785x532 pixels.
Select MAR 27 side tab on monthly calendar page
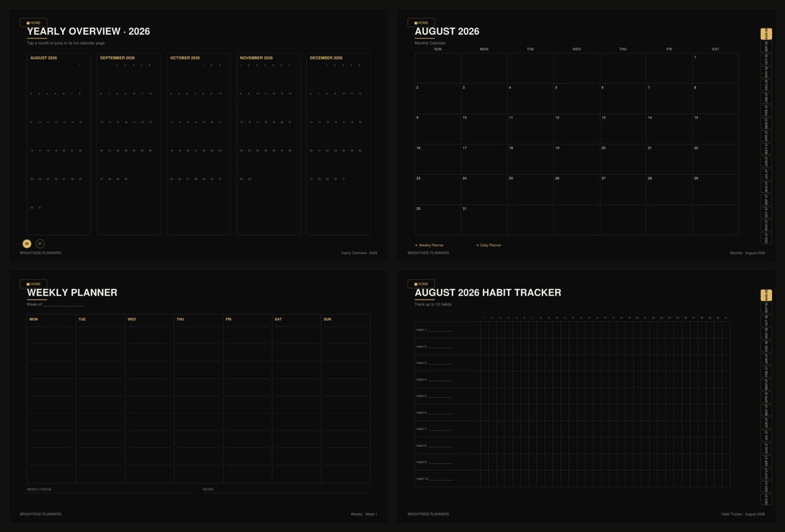766,124
